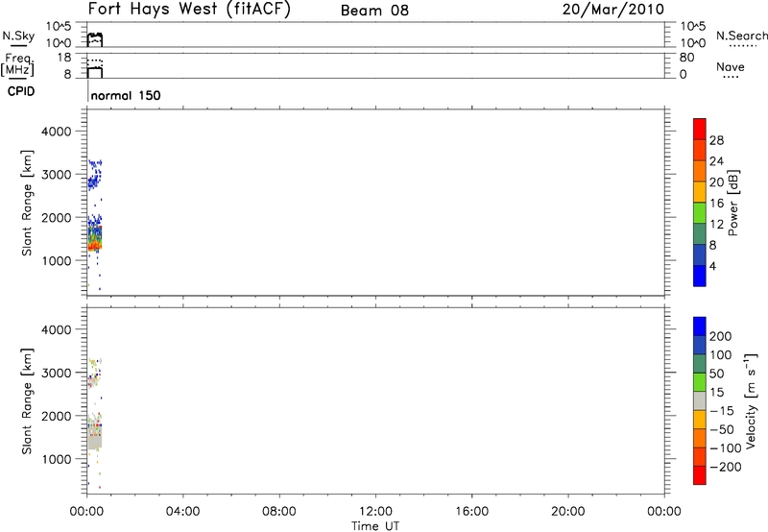768x532 pixels.
Task: Click the strong red-orange echo band in power panel
Action: (94, 246)
